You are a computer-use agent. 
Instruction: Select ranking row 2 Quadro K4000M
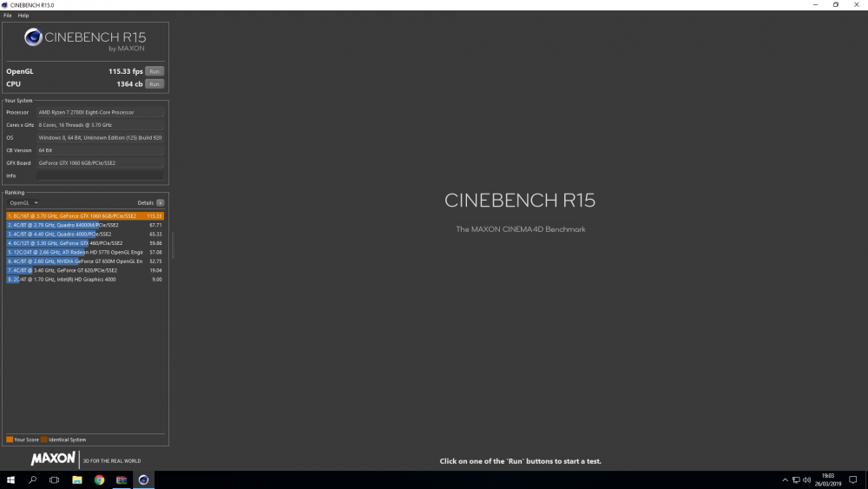(x=85, y=226)
